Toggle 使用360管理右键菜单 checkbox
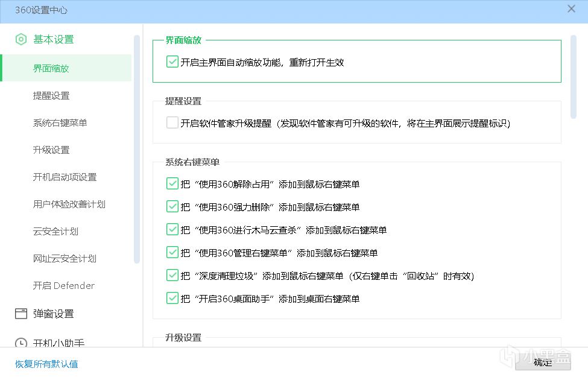 tap(172, 252)
